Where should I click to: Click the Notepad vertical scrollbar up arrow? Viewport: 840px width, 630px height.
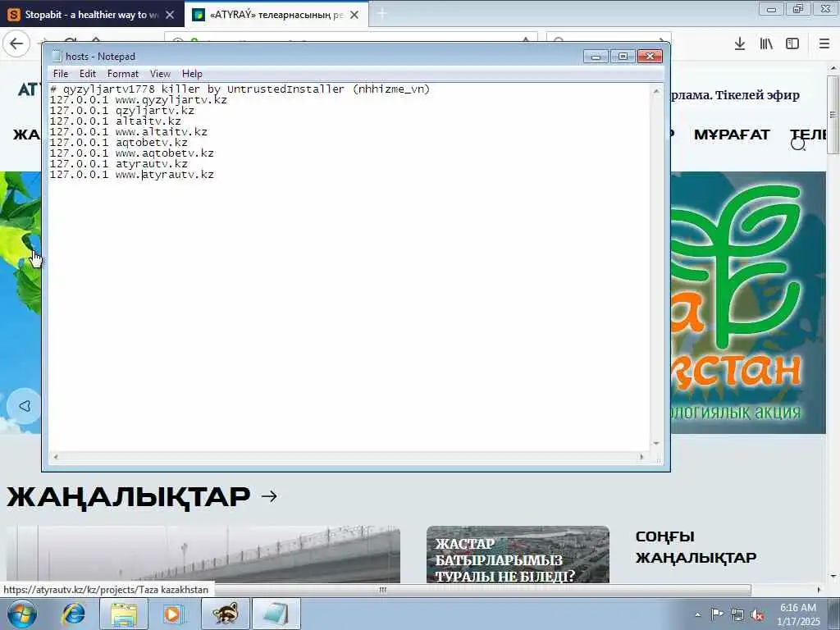pyautogui.click(x=656, y=92)
